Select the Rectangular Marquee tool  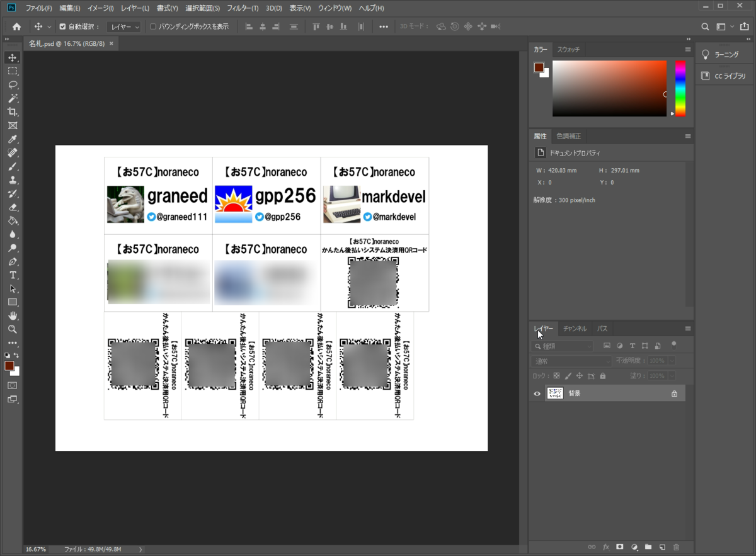pos(13,71)
